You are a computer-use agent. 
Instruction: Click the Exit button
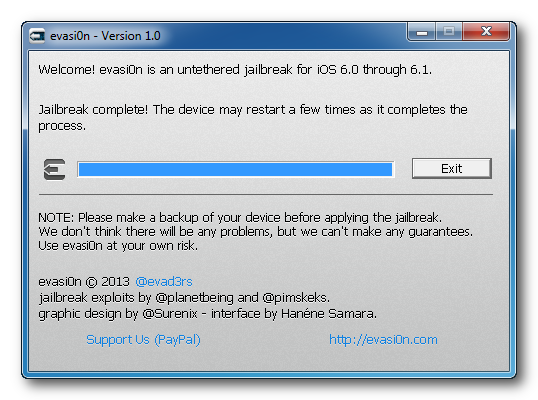coord(452,168)
